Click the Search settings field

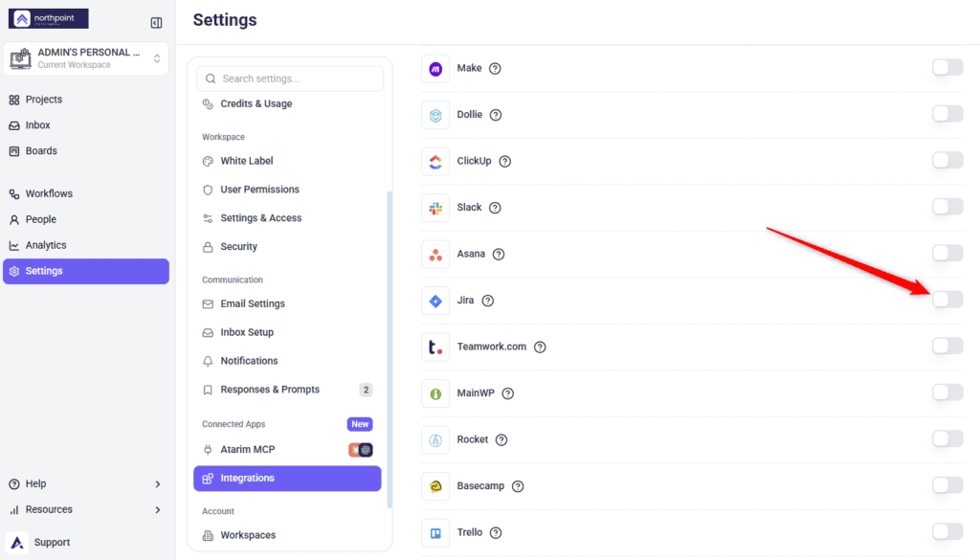tap(290, 78)
